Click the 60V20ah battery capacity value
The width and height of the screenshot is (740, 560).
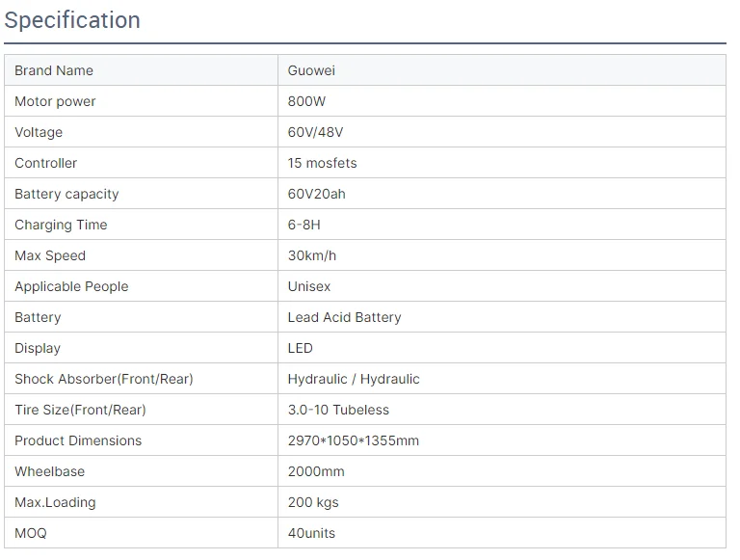(x=316, y=194)
